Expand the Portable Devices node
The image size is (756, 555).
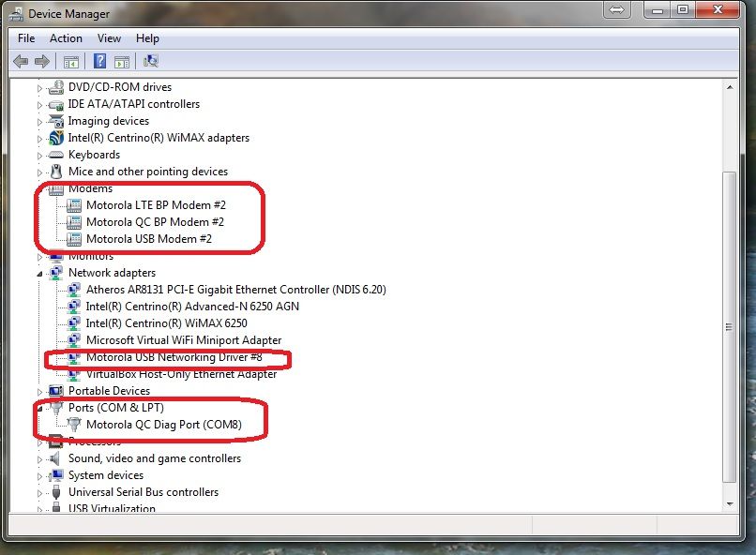(39, 392)
